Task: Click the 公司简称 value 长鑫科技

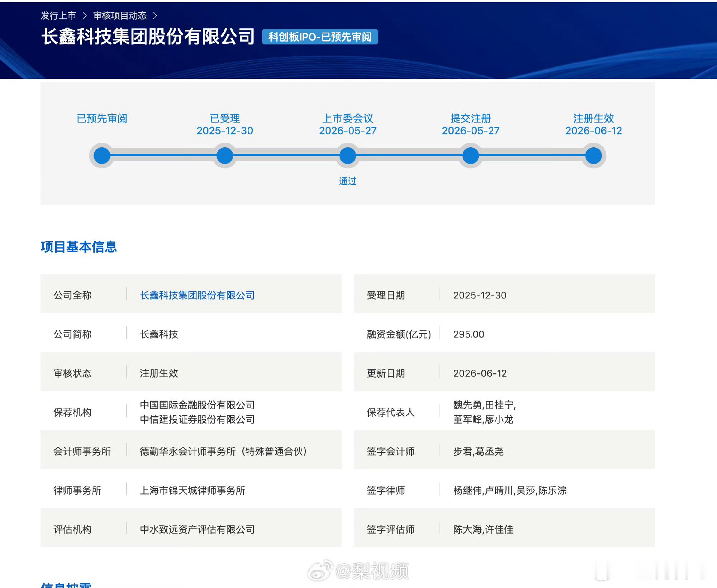Action: click(159, 334)
